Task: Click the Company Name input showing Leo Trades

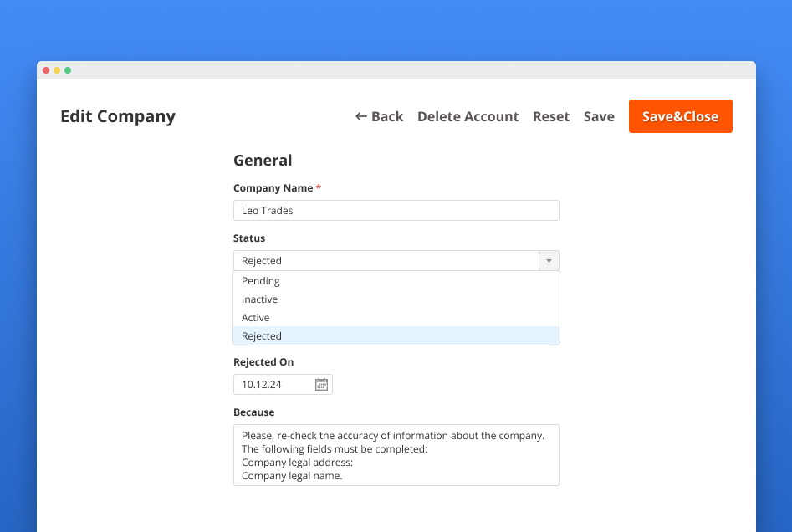Action: coord(396,210)
